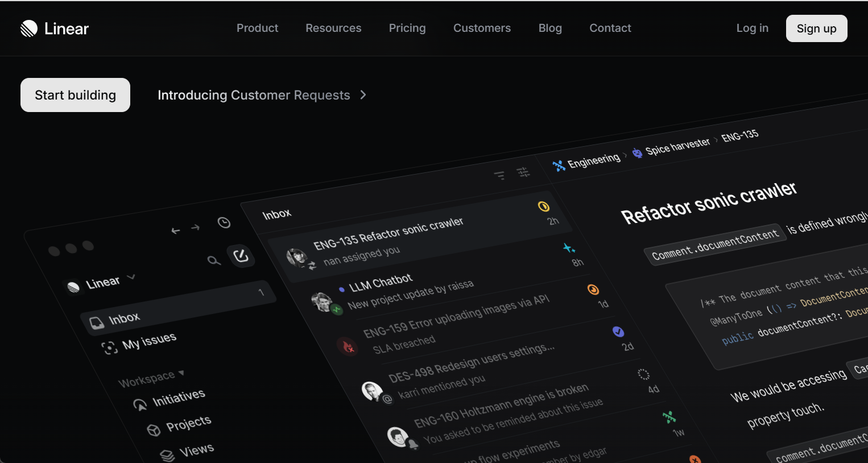Screen dimensions: 868x463
Task: Click Inbox icon in sidebar
Action: pos(97,324)
